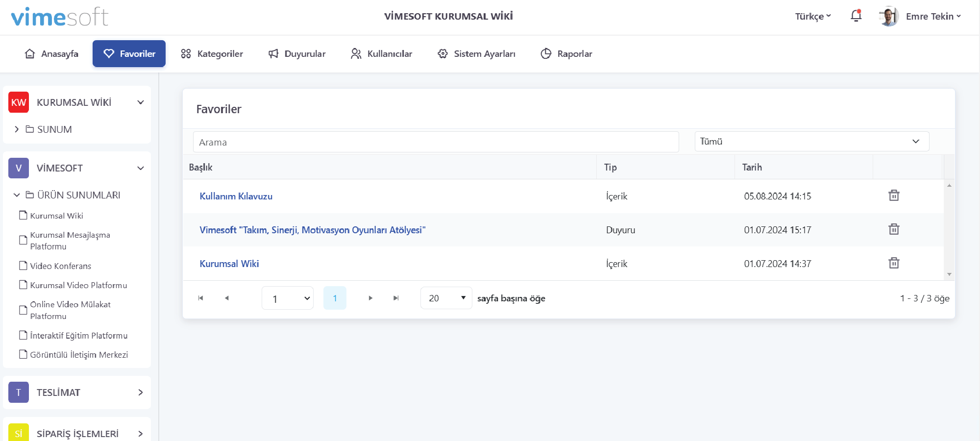This screenshot has width=980, height=441.
Task: Open Kurumsal Mesajlaşma Platformu document
Action: pyautogui.click(x=65, y=241)
